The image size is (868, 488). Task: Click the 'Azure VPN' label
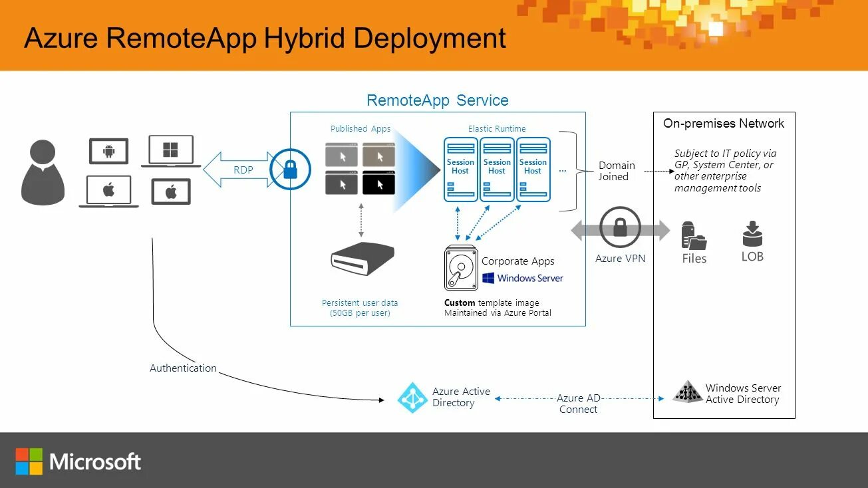[x=620, y=259]
